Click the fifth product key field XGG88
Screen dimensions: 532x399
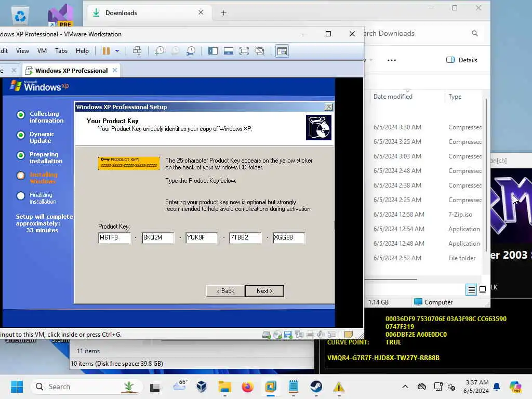point(289,238)
